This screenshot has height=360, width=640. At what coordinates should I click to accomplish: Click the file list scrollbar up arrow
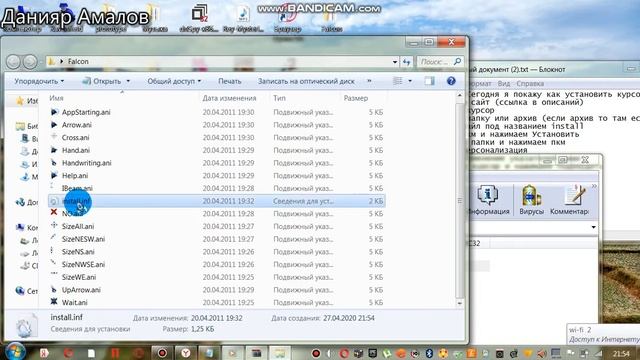[460, 95]
